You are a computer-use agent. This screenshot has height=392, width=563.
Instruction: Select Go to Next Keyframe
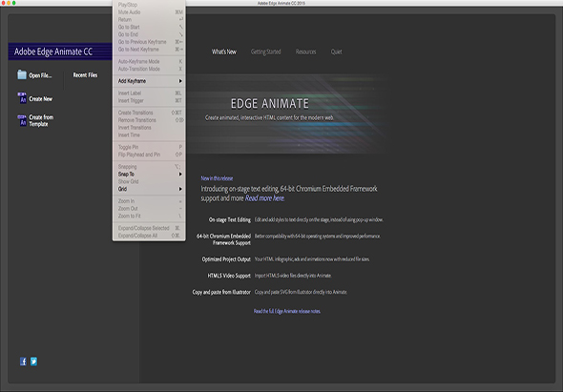point(149,50)
